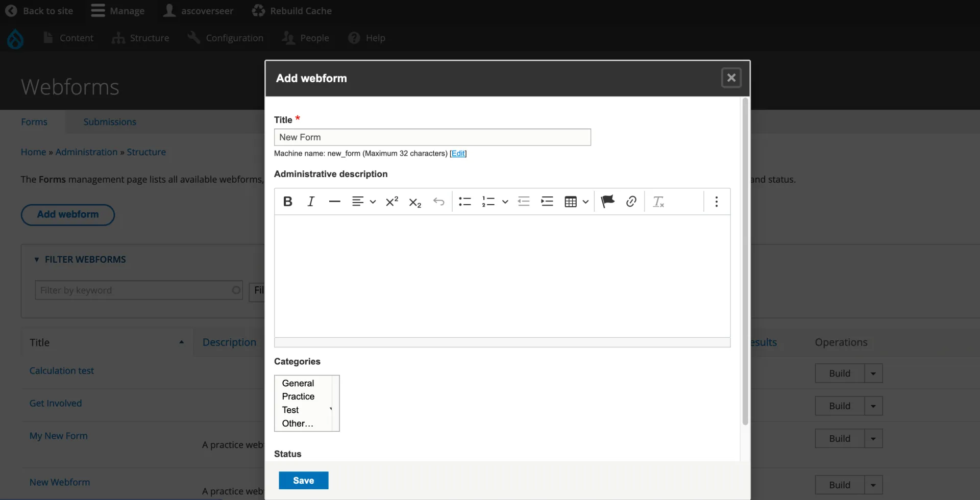Click the dialog vertical scrollbar

pyautogui.click(x=745, y=261)
